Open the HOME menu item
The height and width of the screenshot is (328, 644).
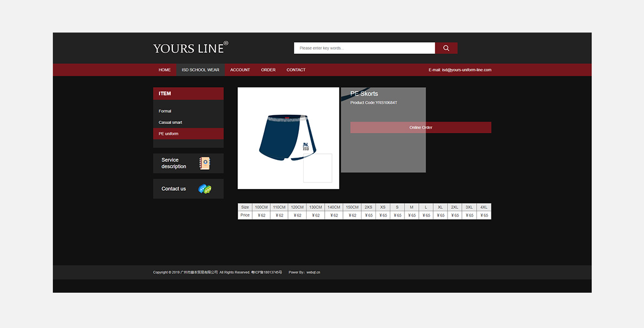165,70
